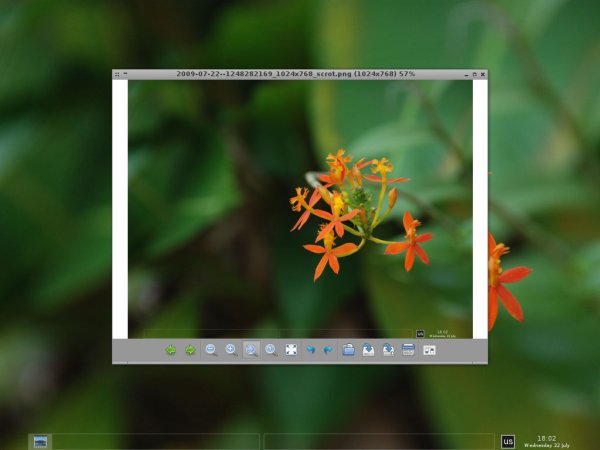Go to the previous image with green left arrow
The height and width of the screenshot is (450, 600).
[171, 350]
